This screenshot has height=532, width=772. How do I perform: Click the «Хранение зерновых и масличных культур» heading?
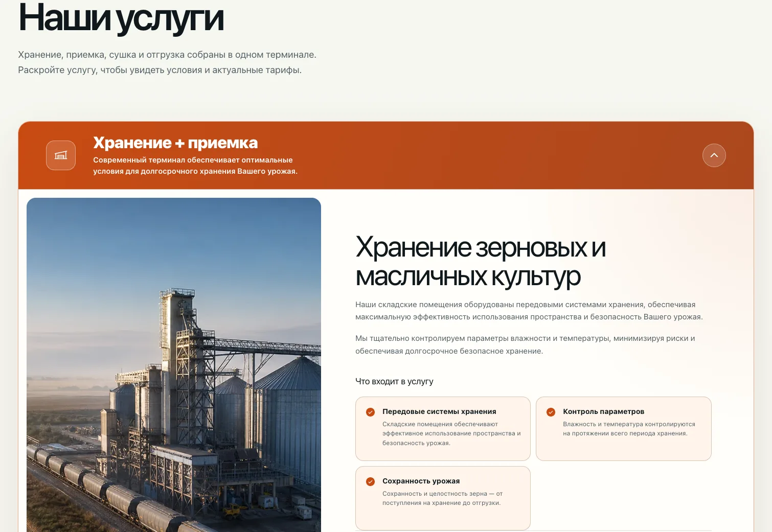(481, 262)
